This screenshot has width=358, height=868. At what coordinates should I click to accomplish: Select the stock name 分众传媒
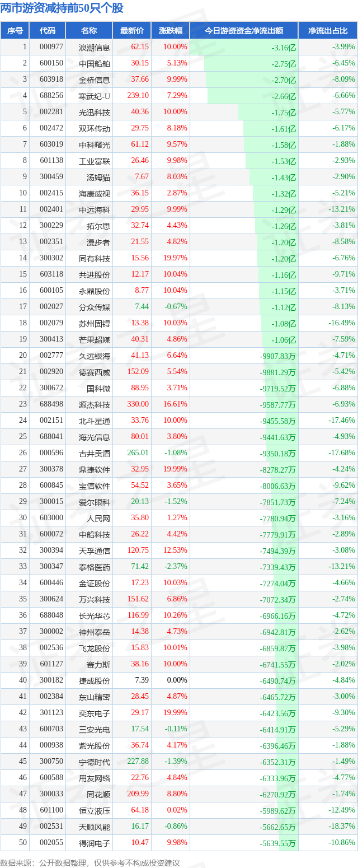(95, 307)
